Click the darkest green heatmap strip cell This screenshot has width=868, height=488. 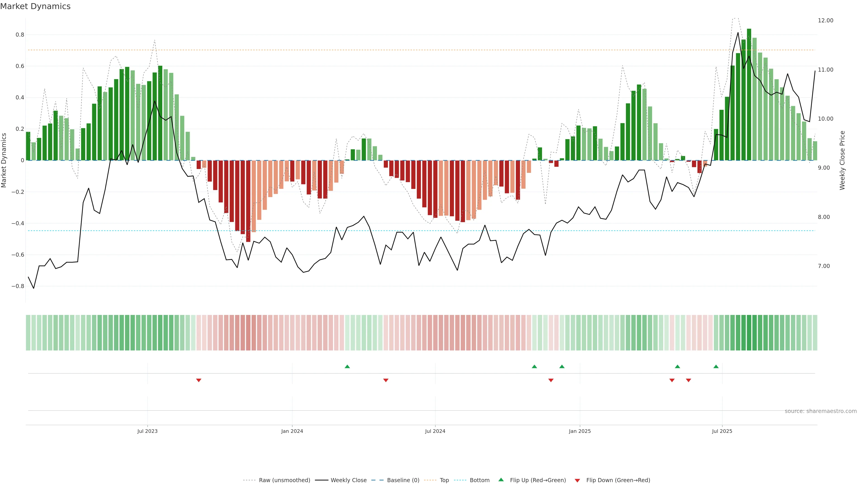[749, 333]
